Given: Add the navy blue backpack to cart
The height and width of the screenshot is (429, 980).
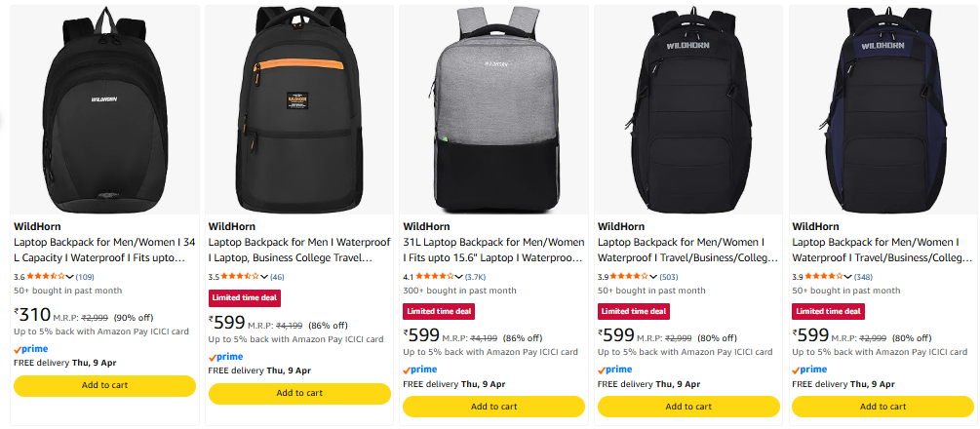Looking at the screenshot, I should click(x=883, y=407).
